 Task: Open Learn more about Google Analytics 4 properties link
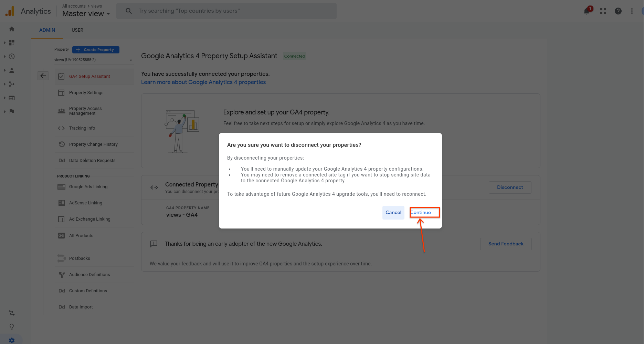click(203, 82)
